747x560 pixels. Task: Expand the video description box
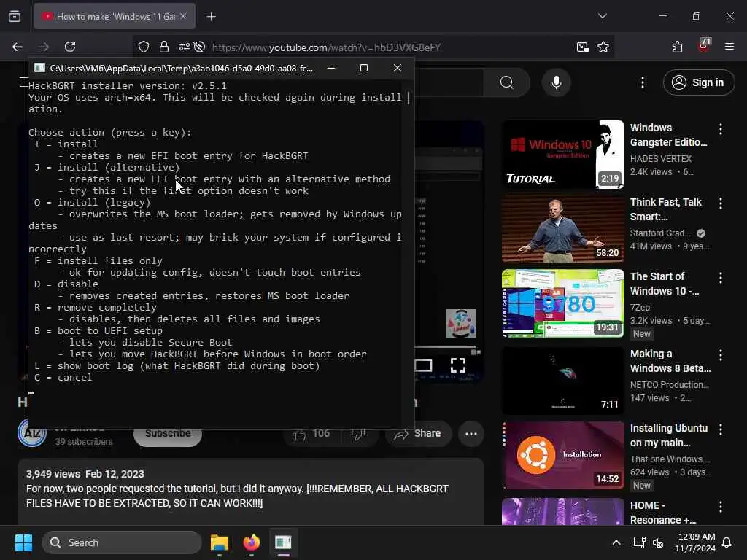(x=251, y=492)
